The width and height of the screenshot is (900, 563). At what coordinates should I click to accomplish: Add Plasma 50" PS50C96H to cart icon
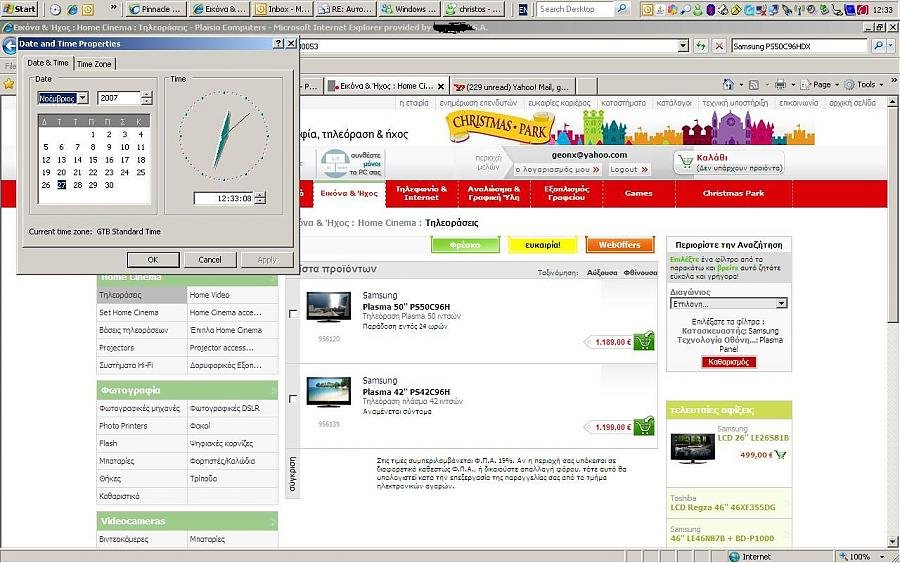[644, 341]
